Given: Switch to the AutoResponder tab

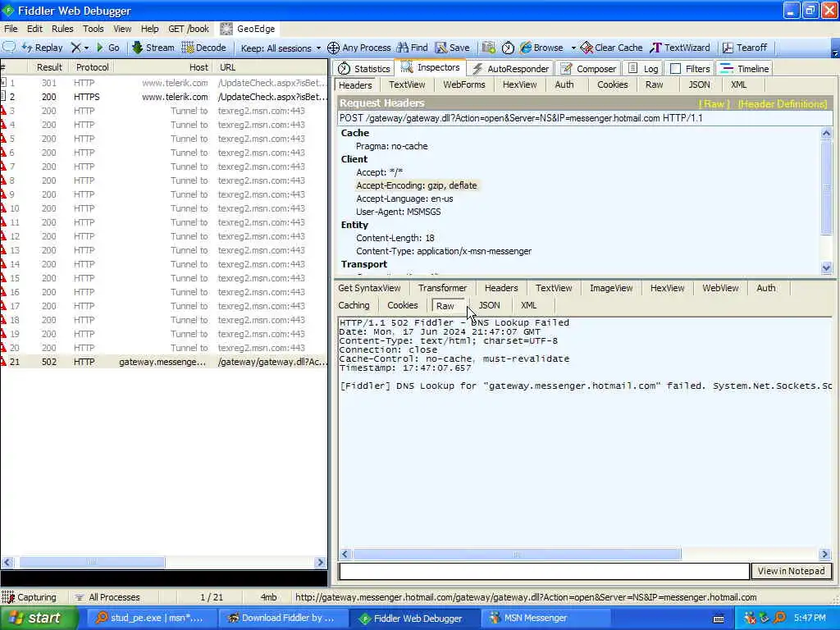Looking at the screenshot, I should click(x=510, y=69).
